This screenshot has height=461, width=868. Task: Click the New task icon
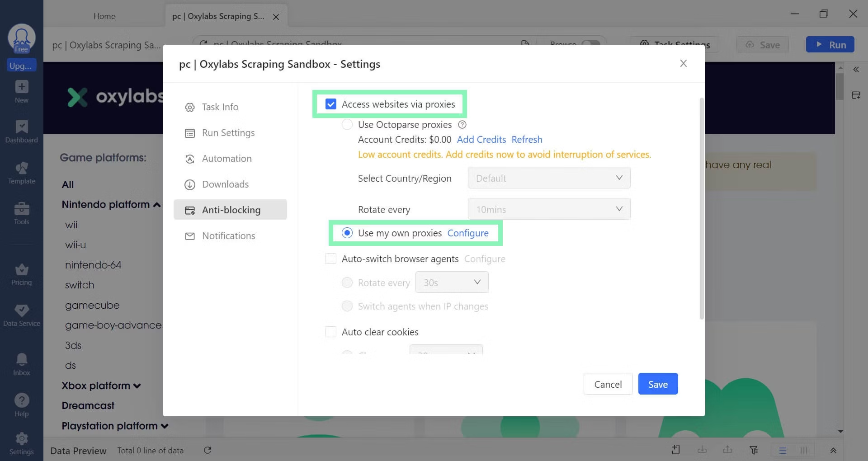tap(21, 87)
